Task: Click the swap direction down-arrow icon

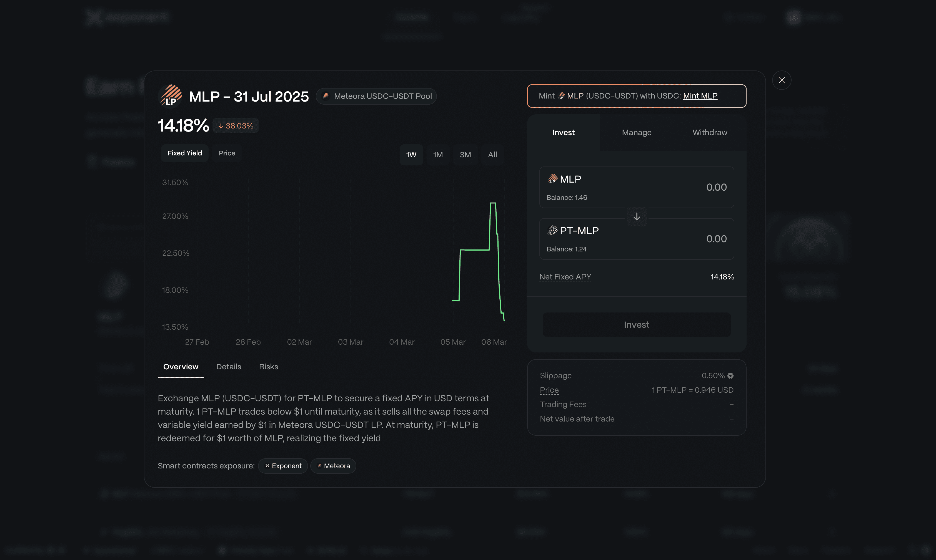Action: pos(637,217)
